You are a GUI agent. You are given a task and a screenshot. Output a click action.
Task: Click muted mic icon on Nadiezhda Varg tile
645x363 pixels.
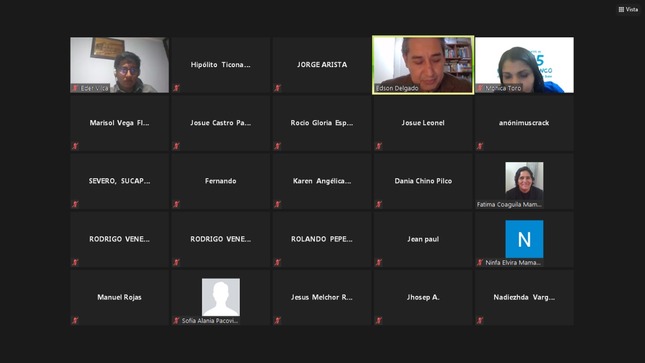pyautogui.click(x=480, y=320)
